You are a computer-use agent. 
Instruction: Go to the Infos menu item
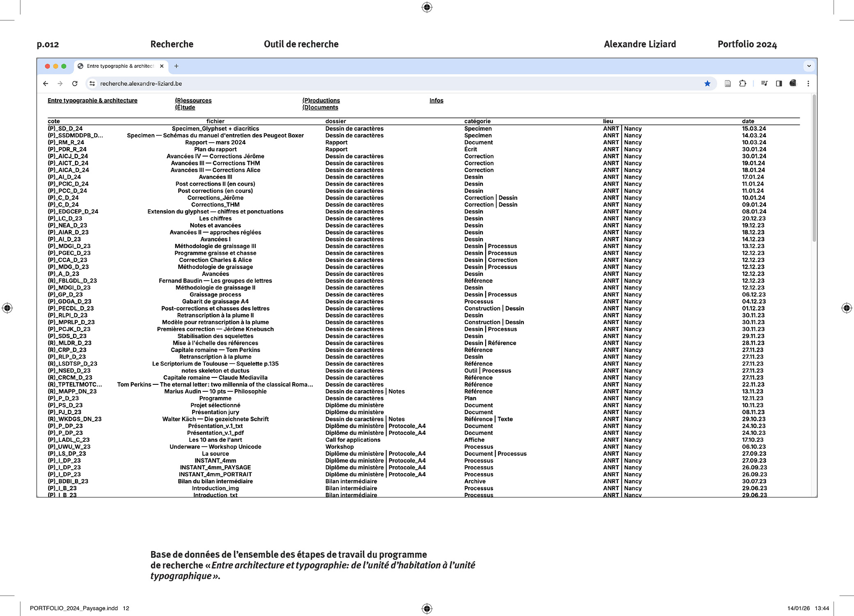pos(436,100)
